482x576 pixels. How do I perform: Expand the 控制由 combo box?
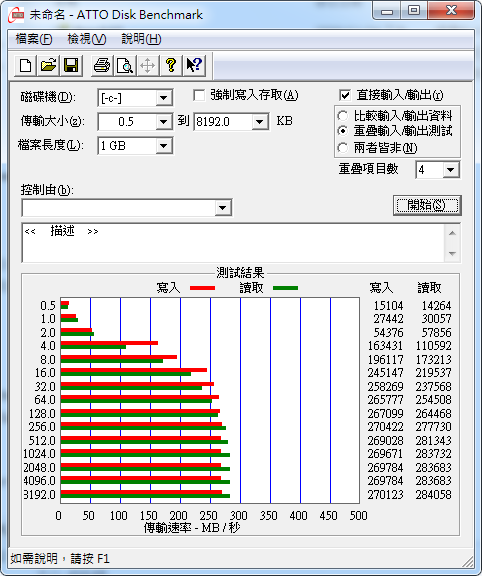[222, 208]
